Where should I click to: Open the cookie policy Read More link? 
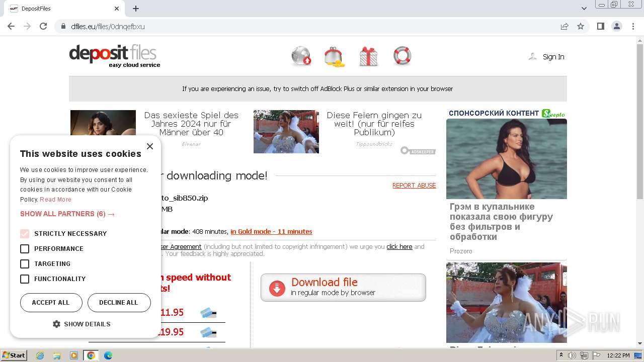tap(55, 200)
